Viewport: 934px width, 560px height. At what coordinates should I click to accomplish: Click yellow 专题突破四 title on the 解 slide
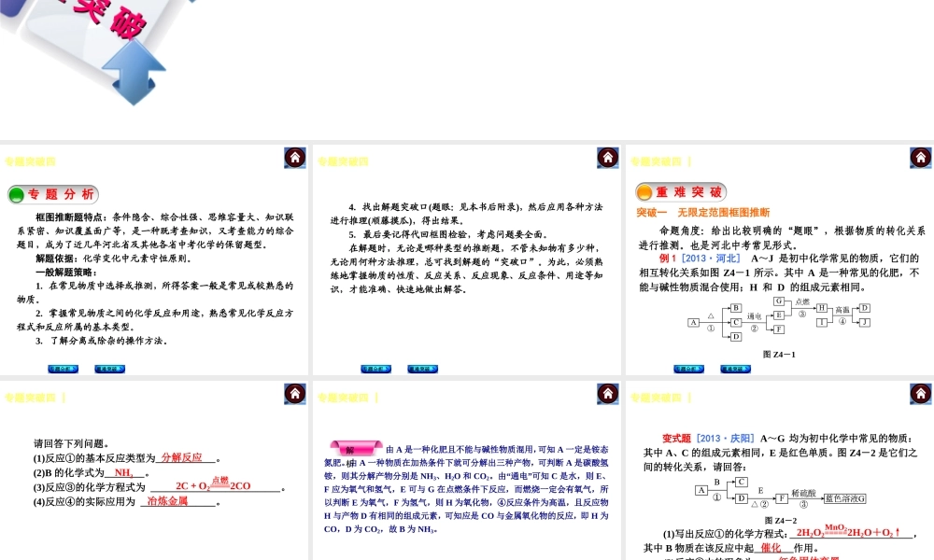343,398
